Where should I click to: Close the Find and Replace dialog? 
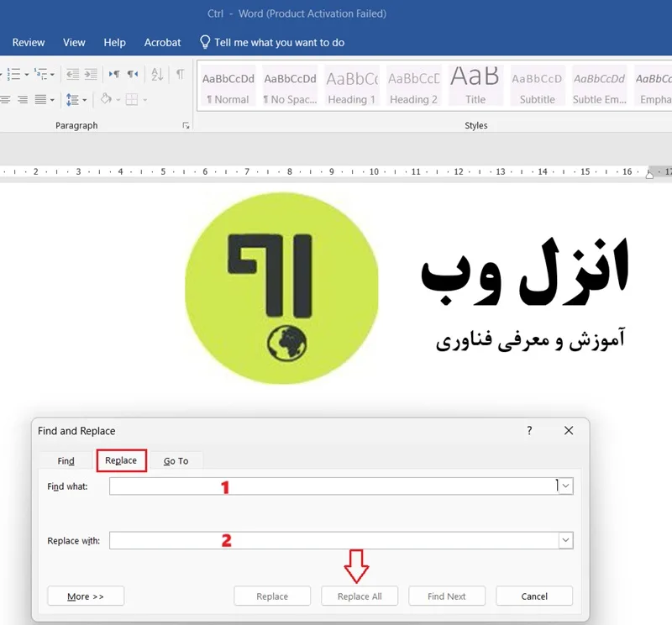tap(569, 430)
